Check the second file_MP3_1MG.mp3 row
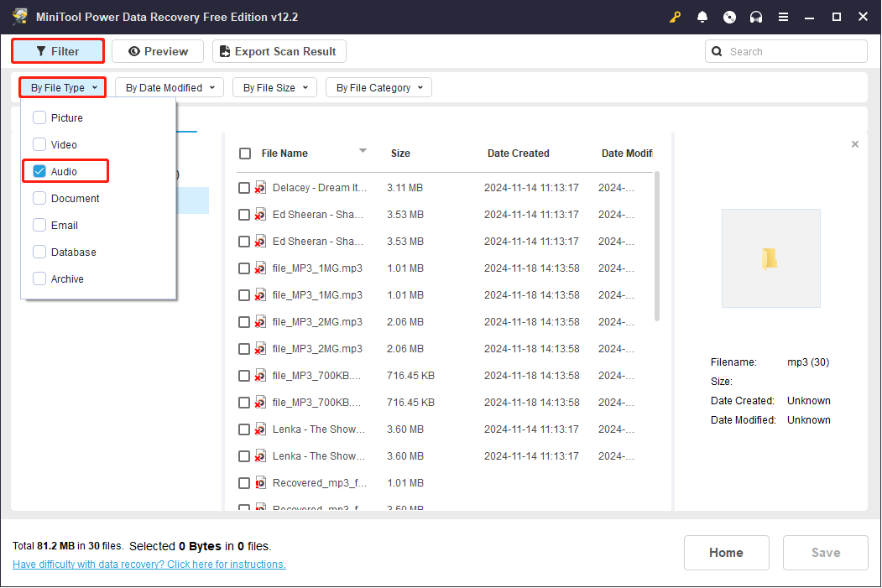 click(243, 295)
